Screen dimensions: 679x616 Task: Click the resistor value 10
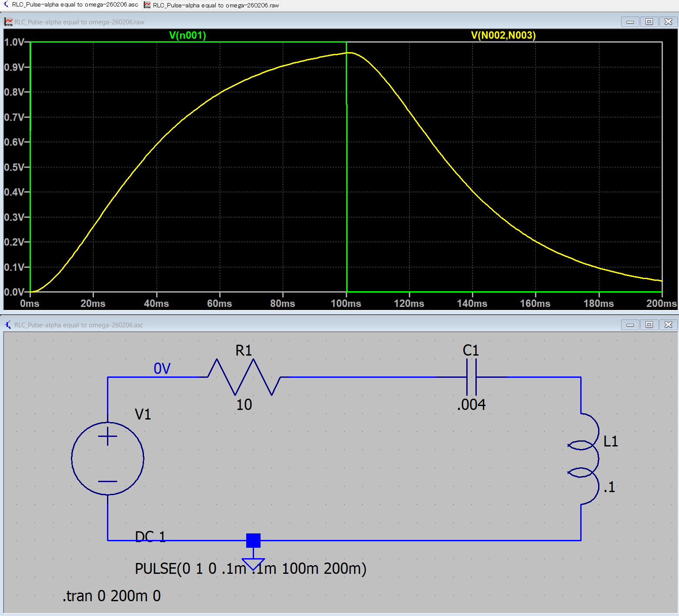pos(244,405)
